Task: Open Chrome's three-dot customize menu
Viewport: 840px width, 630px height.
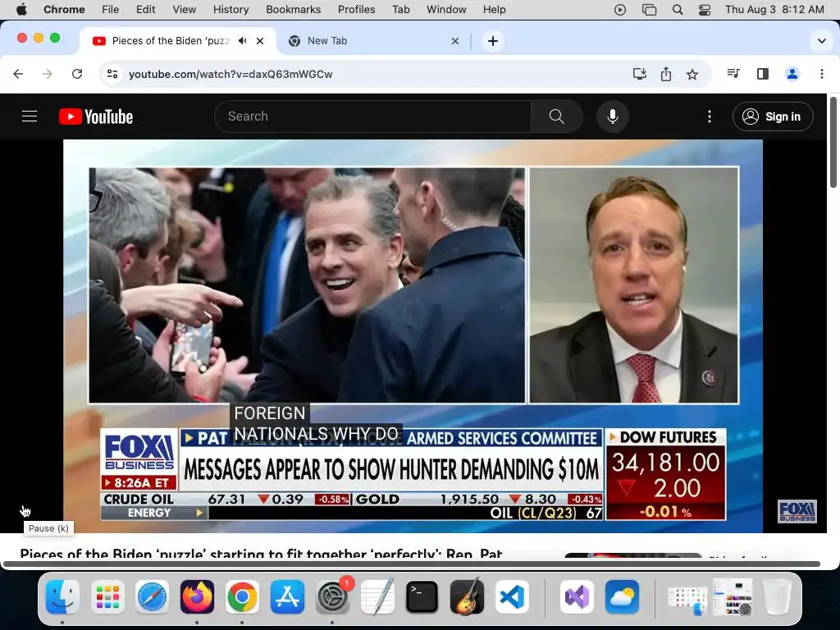Action: (x=822, y=74)
